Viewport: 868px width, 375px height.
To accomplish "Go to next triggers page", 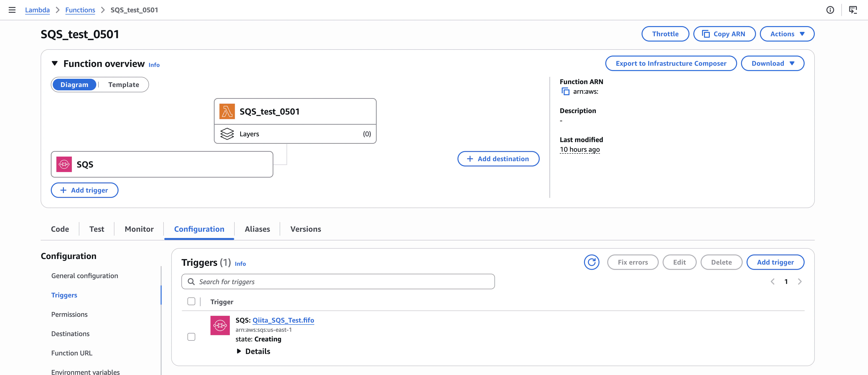I will [800, 281].
